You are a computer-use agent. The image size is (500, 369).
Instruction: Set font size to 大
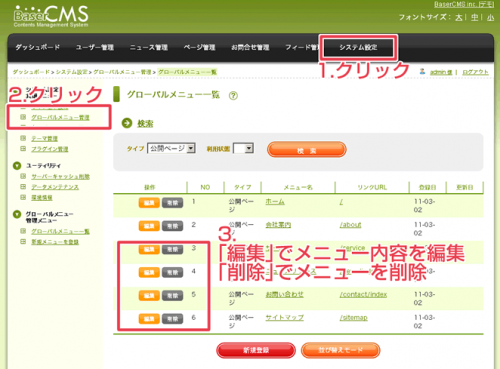pos(459,17)
